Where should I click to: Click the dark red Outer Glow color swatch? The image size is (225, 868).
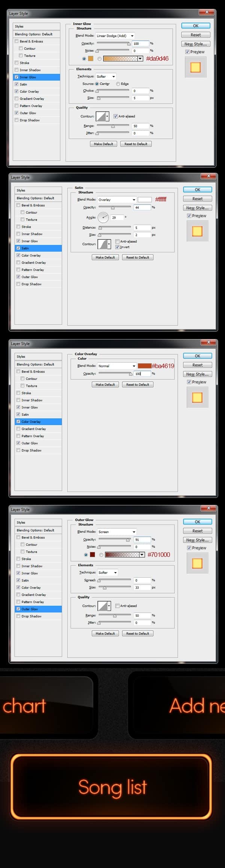[x=92, y=555]
